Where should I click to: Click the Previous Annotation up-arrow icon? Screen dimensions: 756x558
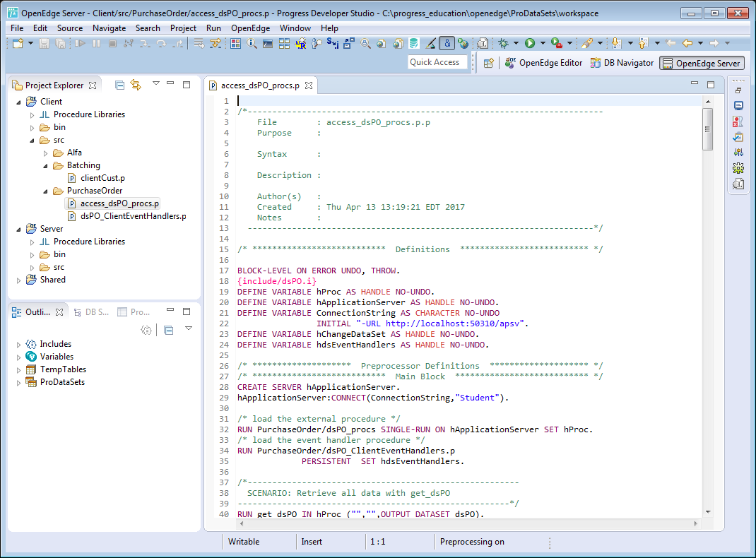click(x=643, y=43)
